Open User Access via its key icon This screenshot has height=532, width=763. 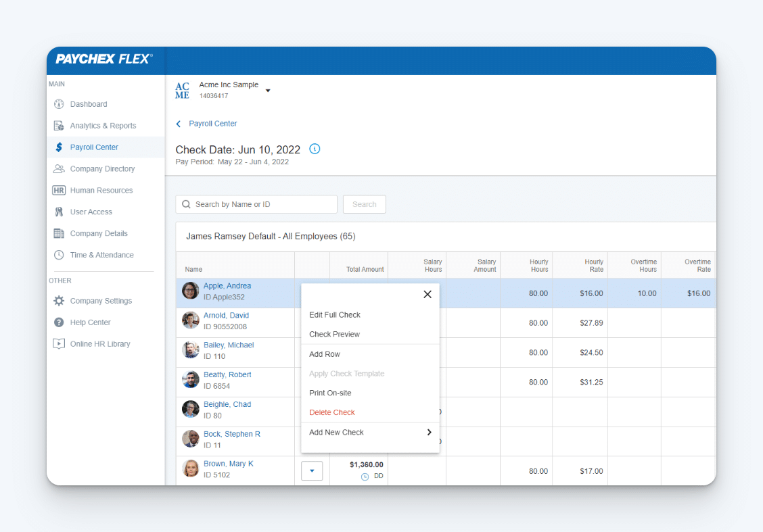(60, 212)
